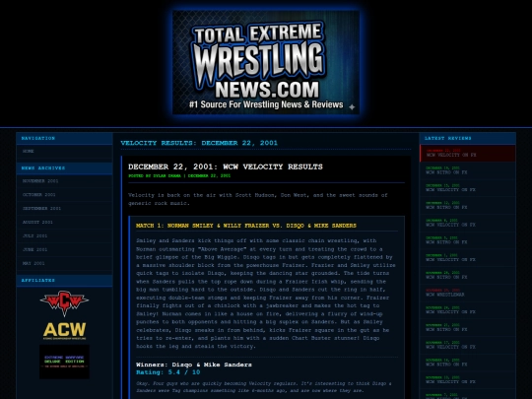Image resolution: width=532 pixels, height=399 pixels.
Task: Open December 12 WCW Nitro review
Action: click(x=468, y=205)
